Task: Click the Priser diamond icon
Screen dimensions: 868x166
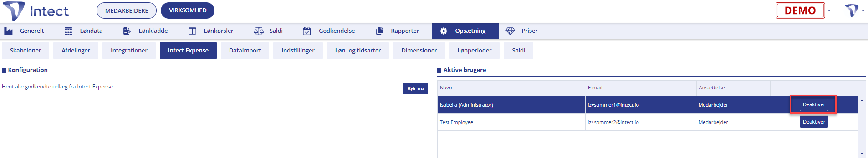Action: coord(510,31)
